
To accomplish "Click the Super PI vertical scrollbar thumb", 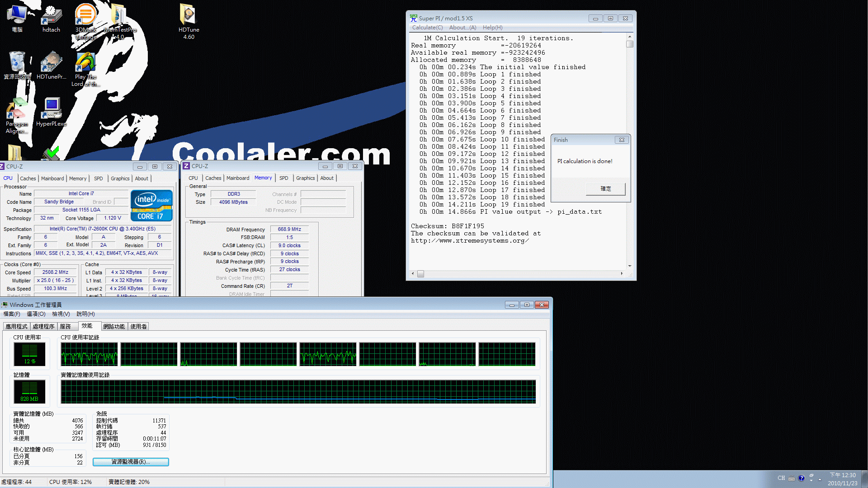I will point(630,44).
